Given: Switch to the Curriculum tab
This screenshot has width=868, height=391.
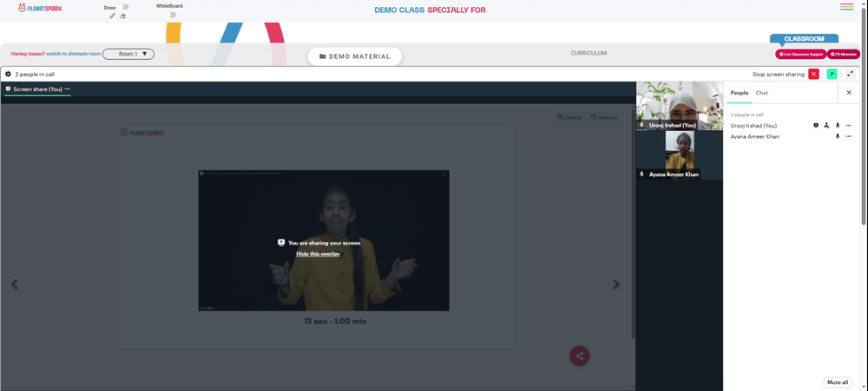Looking at the screenshot, I should click(x=589, y=53).
